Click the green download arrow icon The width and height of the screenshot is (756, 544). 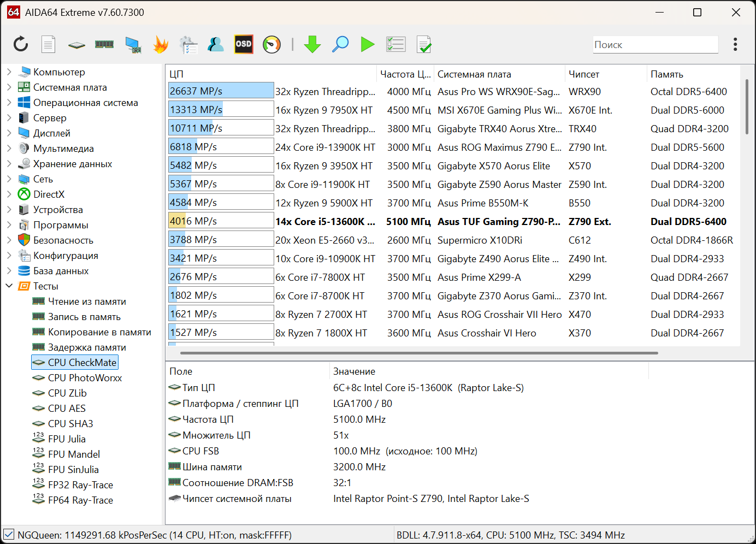[x=312, y=44]
